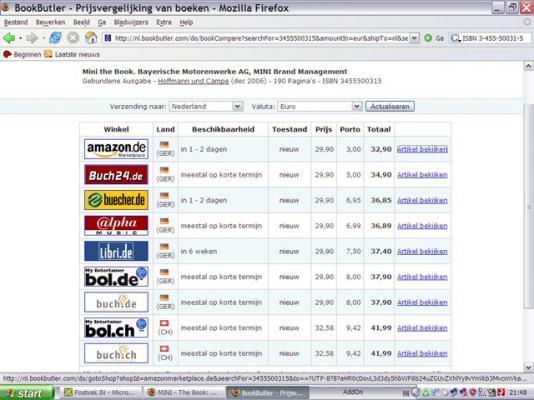The height and width of the screenshot is (400, 534).
Task: Follow the Hoffmann und Campe publisher link
Action: (x=193, y=81)
